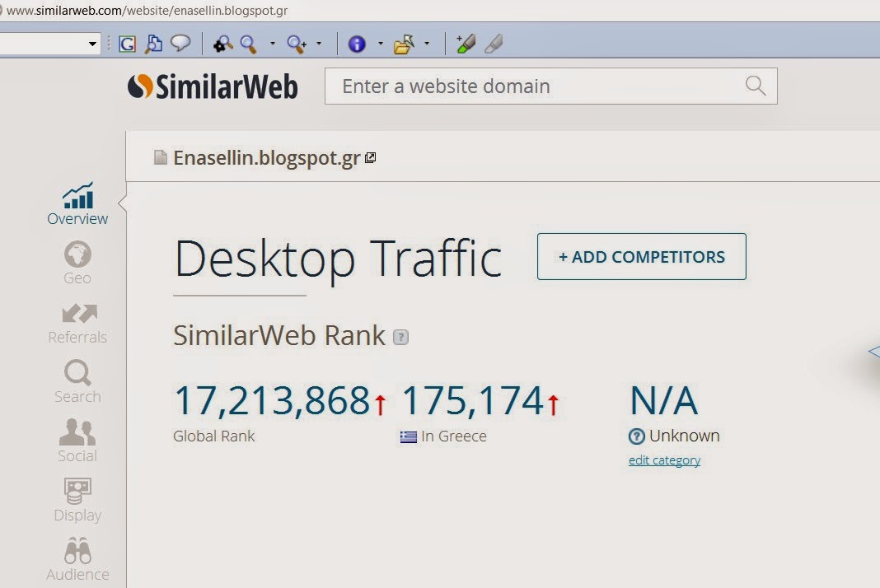Open dropdown arrow beside blue info icon

pyautogui.click(x=381, y=43)
